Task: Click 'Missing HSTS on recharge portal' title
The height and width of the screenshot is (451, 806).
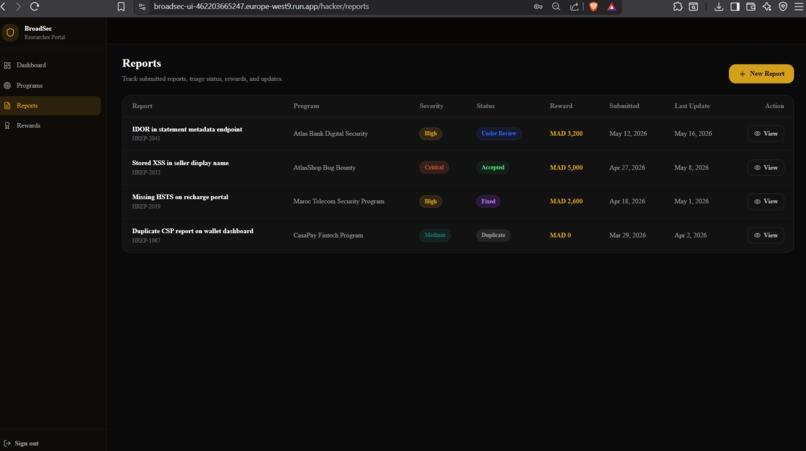Action: tap(180, 197)
